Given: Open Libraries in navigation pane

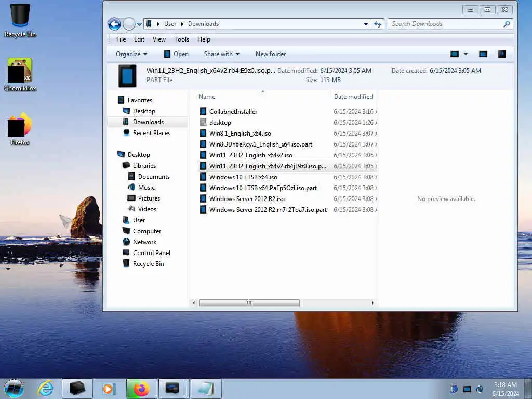Looking at the screenshot, I should (x=144, y=166).
